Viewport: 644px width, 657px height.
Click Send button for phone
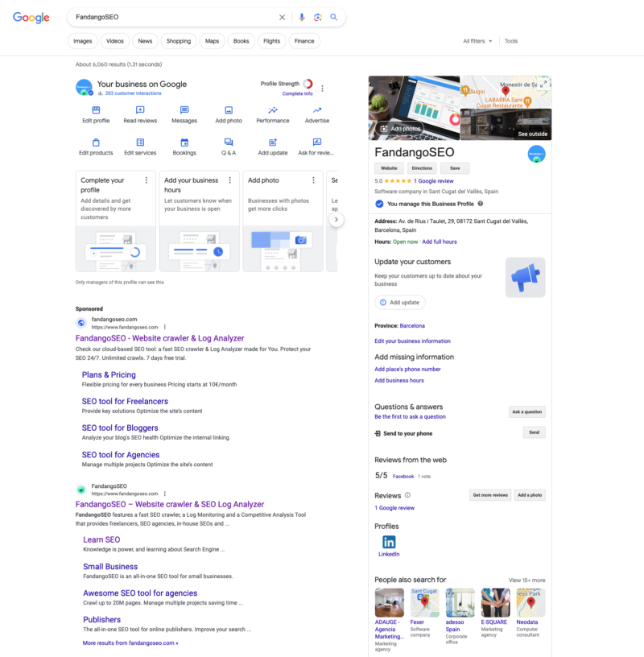535,432
